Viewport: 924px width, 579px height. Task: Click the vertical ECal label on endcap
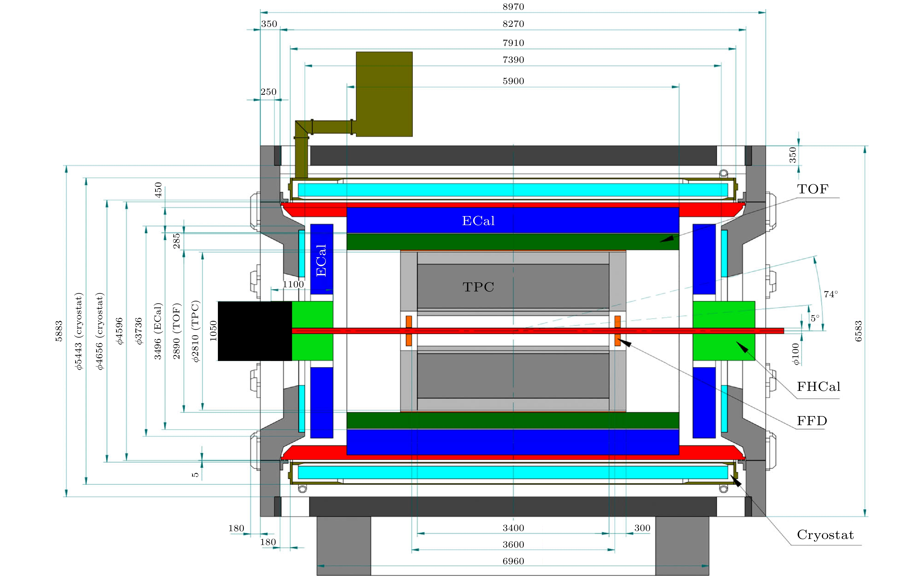[x=321, y=260]
